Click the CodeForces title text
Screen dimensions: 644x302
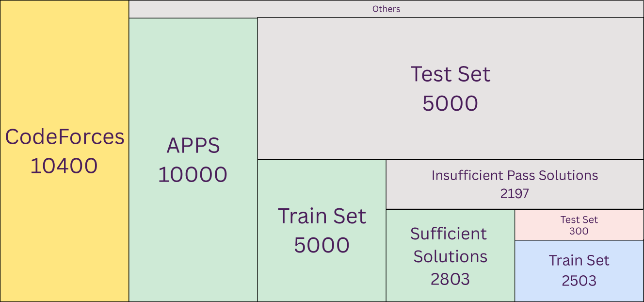point(64,137)
